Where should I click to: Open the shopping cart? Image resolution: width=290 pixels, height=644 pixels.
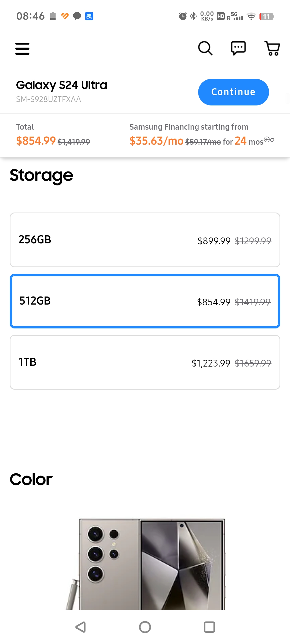click(272, 48)
